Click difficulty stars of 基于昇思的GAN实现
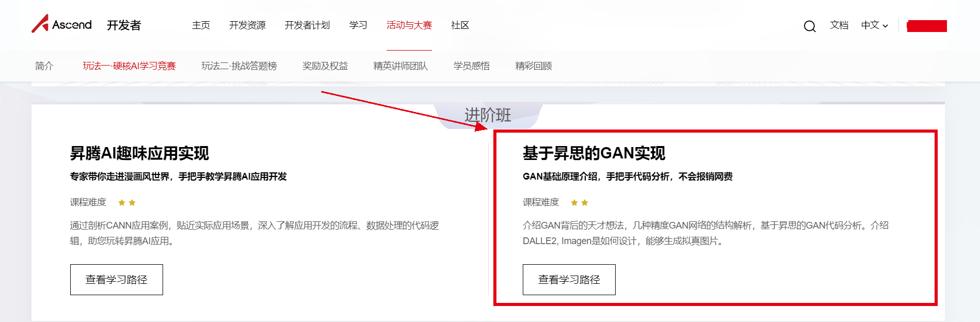Viewport: 980px width, 322px height. (x=579, y=202)
